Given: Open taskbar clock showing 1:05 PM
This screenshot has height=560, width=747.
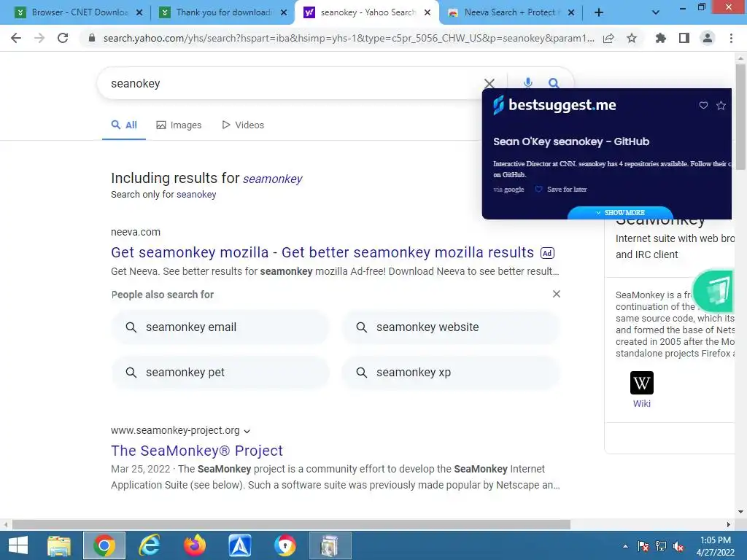Looking at the screenshot, I should (716, 546).
